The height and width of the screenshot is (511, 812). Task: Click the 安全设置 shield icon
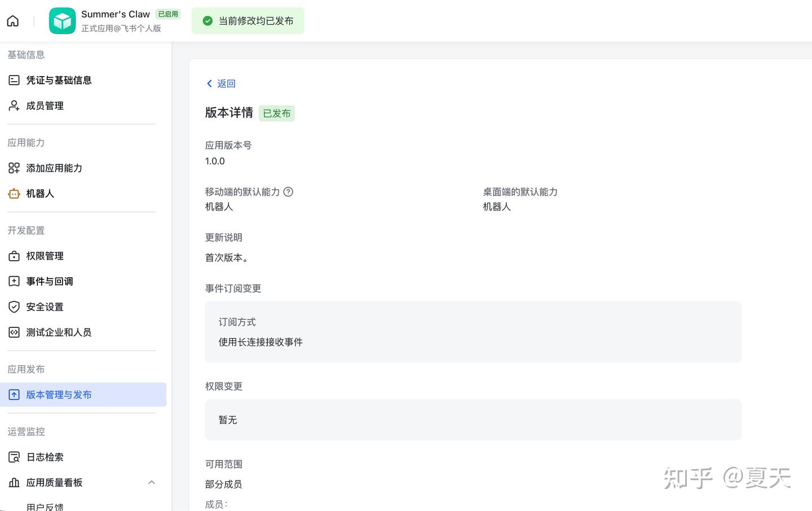[x=14, y=306]
